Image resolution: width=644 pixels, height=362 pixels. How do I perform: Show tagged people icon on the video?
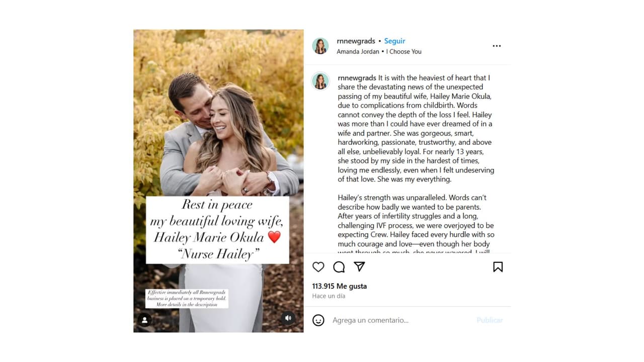coord(145,320)
